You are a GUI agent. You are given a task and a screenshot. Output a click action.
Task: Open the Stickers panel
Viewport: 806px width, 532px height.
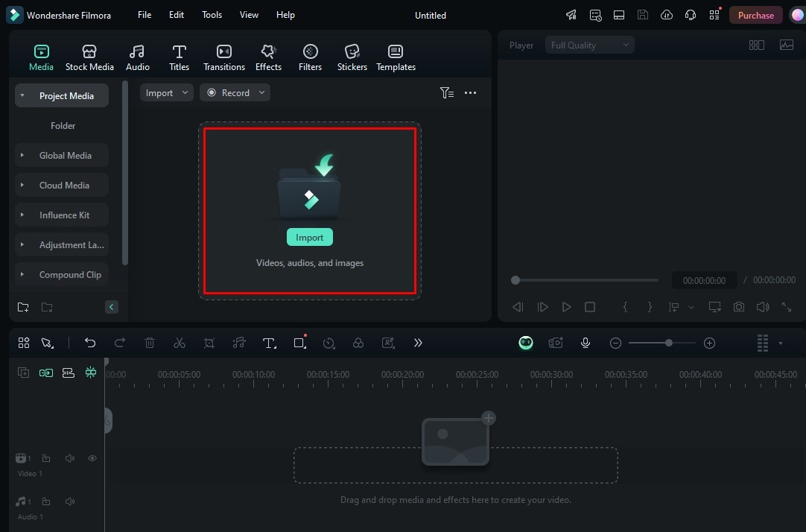(x=352, y=57)
